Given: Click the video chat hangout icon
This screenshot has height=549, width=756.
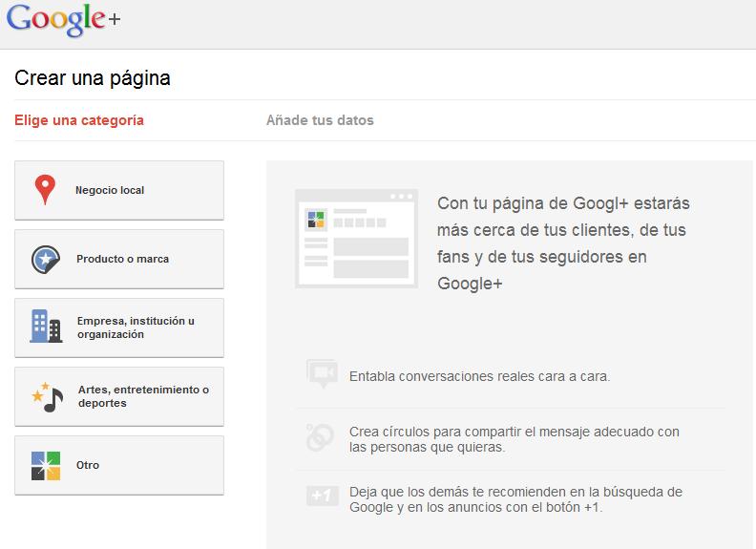Looking at the screenshot, I should [x=322, y=373].
